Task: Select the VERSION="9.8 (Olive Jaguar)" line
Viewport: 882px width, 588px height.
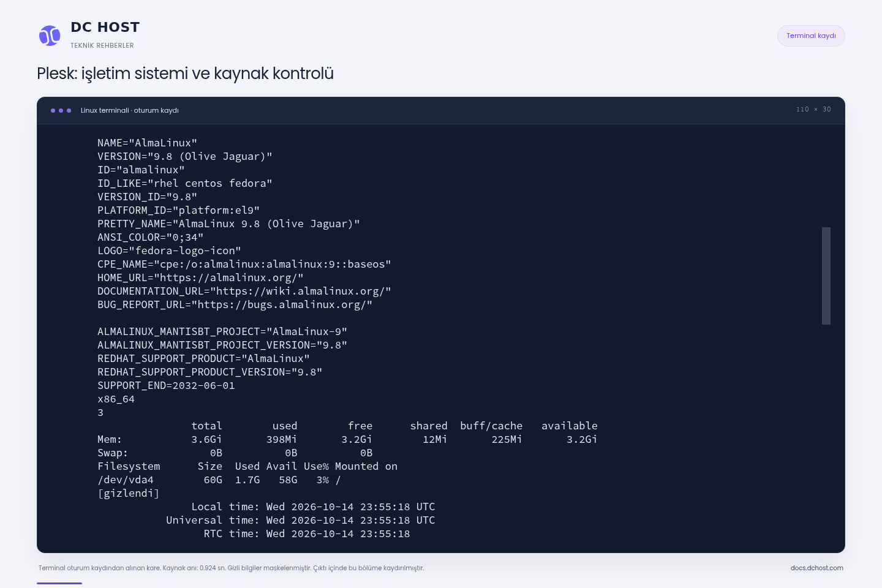Action: (x=185, y=156)
